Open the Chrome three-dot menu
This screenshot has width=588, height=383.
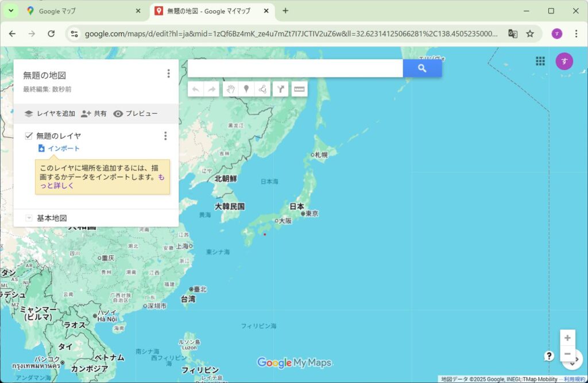click(x=577, y=34)
